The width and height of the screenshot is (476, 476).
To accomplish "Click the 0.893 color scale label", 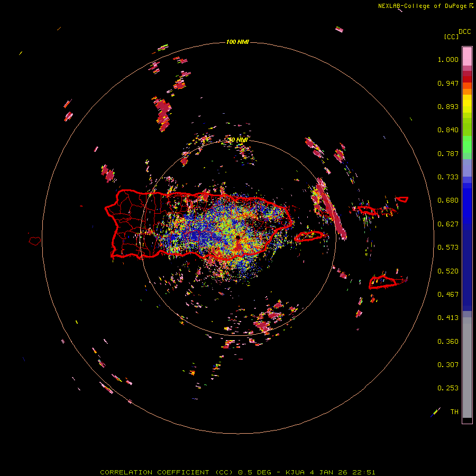I will pyautogui.click(x=448, y=106).
